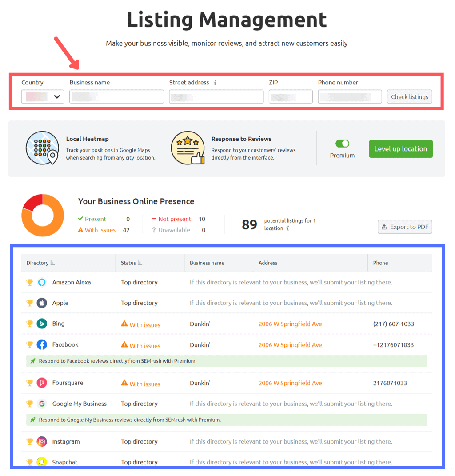This screenshot has width=455, height=476.
Task: Click the Bing phone (217) 607-1033
Action: click(394, 324)
